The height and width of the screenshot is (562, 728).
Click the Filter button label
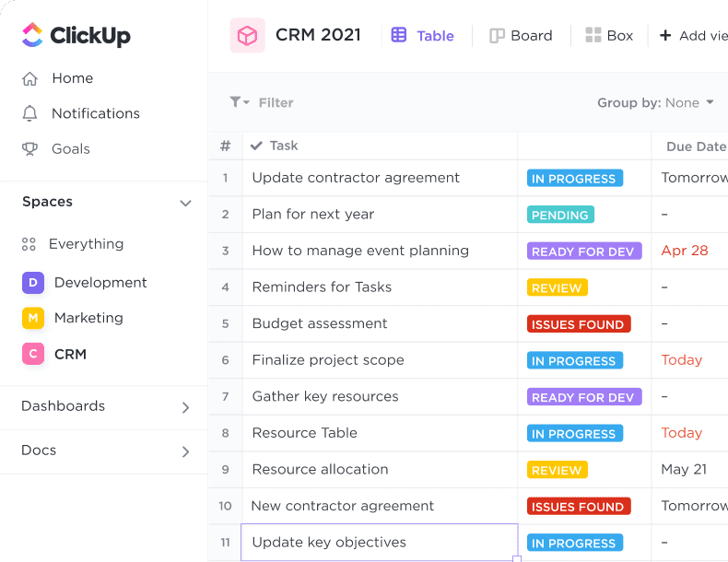(276, 102)
